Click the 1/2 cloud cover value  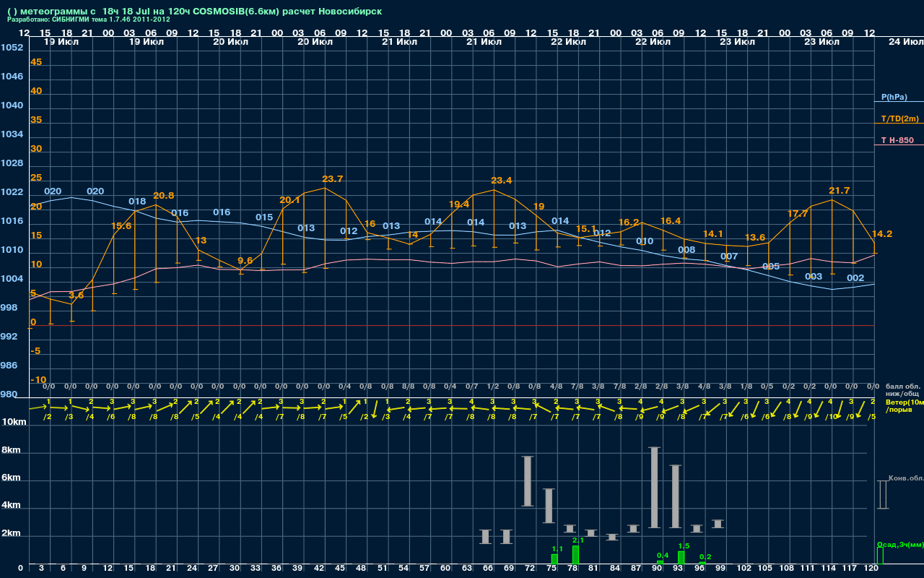pyautogui.click(x=492, y=387)
